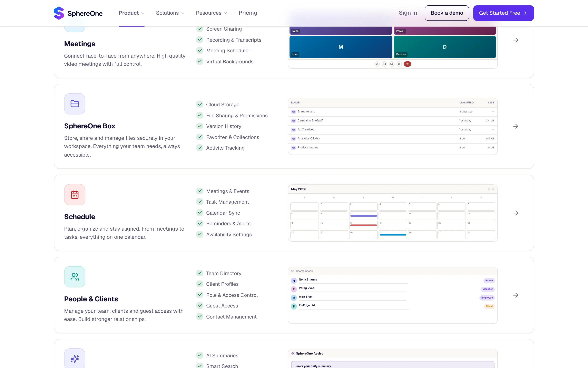Click the checkmark beside Guest Access
This screenshot has width=588, height=368.
pos(200,306)
